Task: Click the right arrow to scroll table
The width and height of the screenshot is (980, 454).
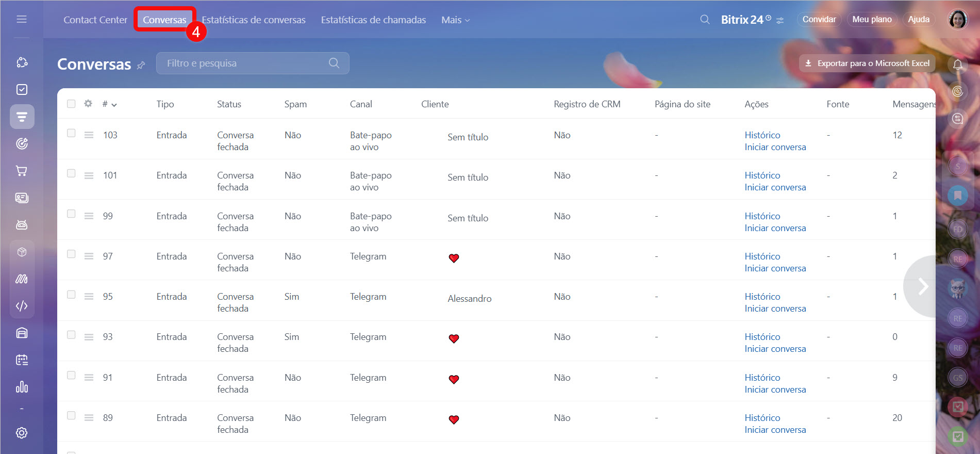Action: pyautogui.click(x=923, y=286)
